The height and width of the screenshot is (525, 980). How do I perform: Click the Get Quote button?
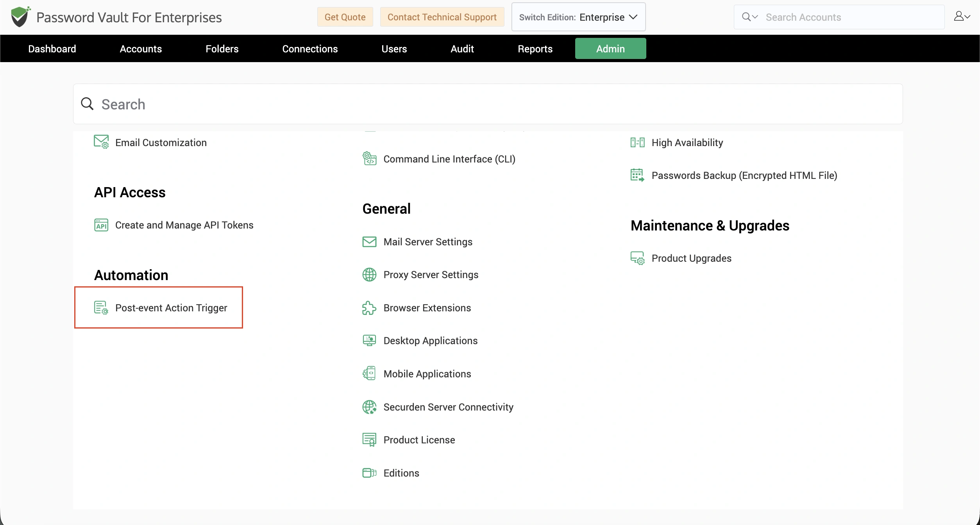pyautogui.click(x=345, y=17)
